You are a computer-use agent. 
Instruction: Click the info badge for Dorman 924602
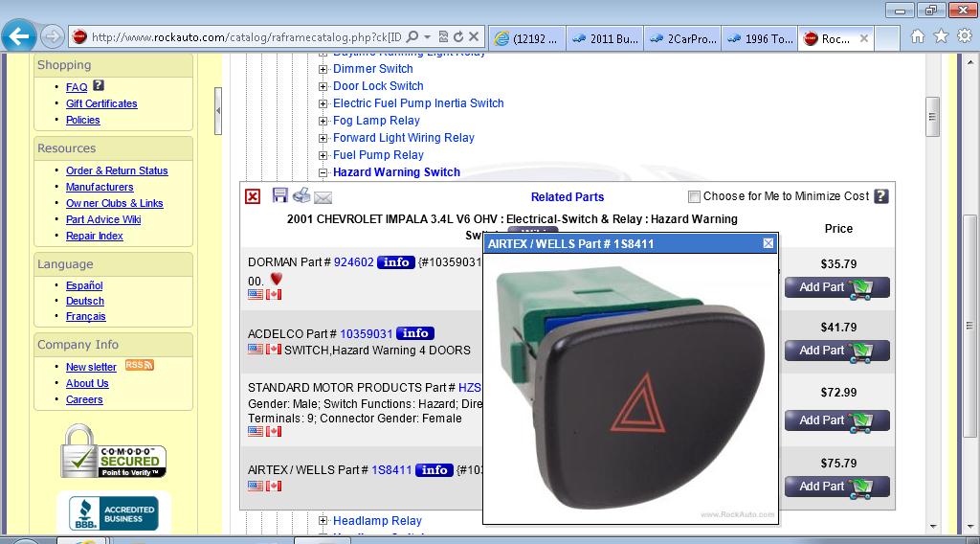tap(396, 262)
